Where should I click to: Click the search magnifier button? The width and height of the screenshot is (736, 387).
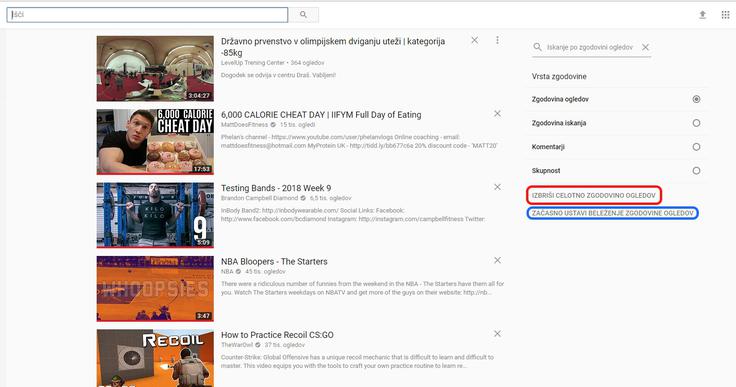tap(303, 15)
